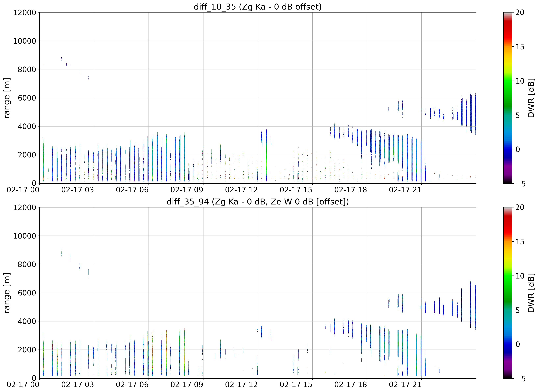This screenshot has height=392, width=539.
Task: Click "02-17 12" x-tick under diff_10_35 plot
Action: point(241,190)
